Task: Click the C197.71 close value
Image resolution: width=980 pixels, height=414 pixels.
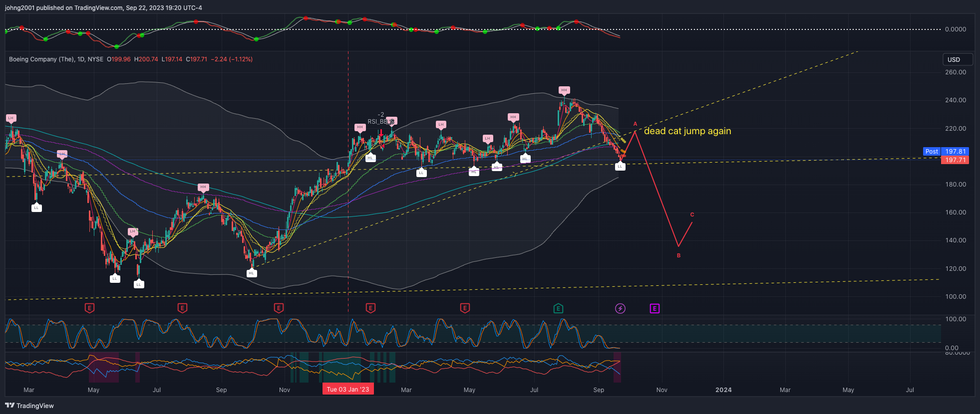Action: coord(197,59)
